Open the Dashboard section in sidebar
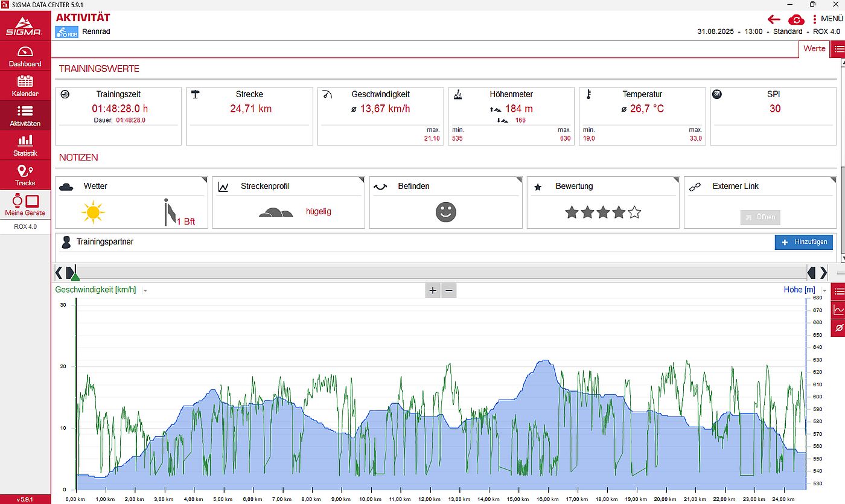 25,57
